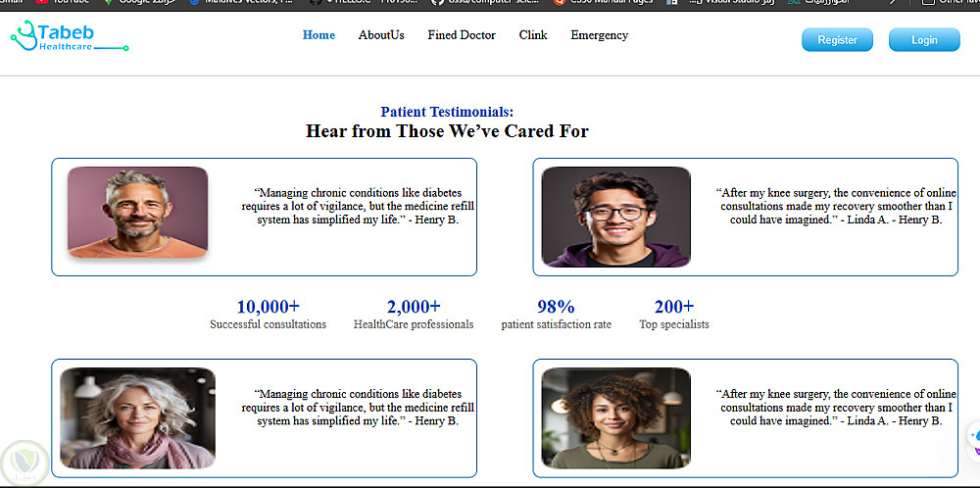Click the 'Patient Testimonials:' heading
The width and height of the screenshot is (980, 488).
click(x=447, y=112)
